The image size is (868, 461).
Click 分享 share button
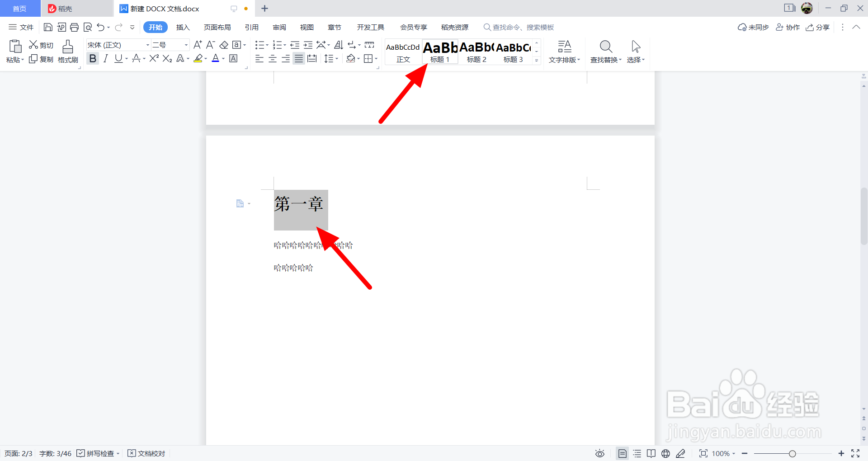[x=817, y=27]
